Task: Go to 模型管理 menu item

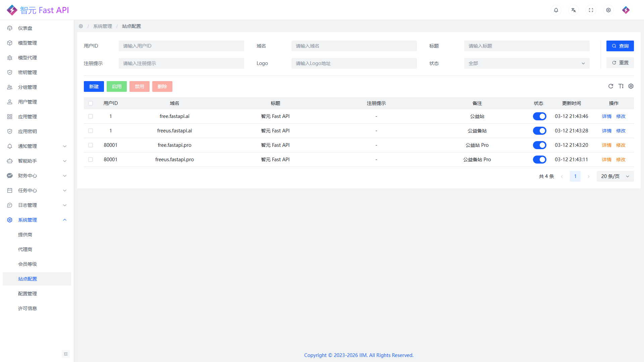Action: pos(28,43)
